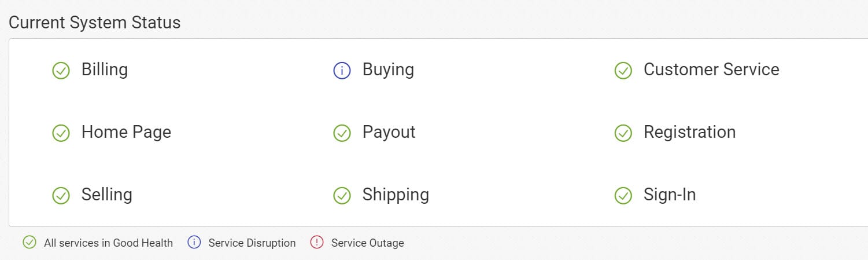
Task: Click the Good Health legend check icon
Action: 29,243
